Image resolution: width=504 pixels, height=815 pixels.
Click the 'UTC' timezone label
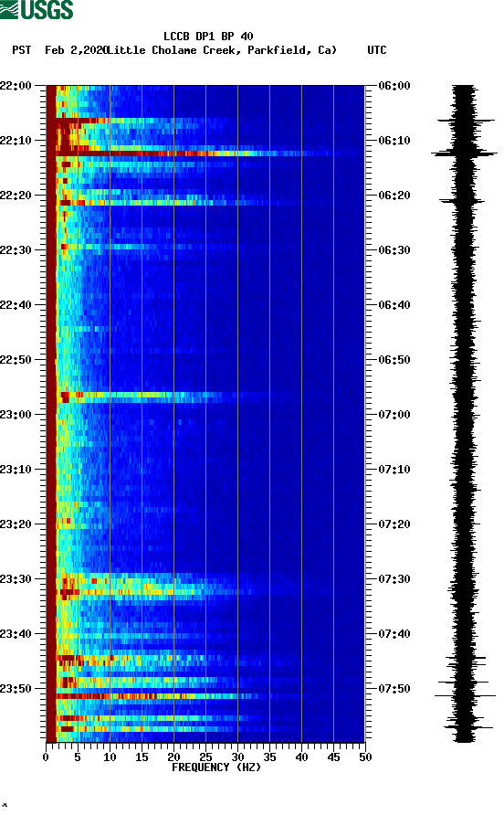(x=377, y=50)
